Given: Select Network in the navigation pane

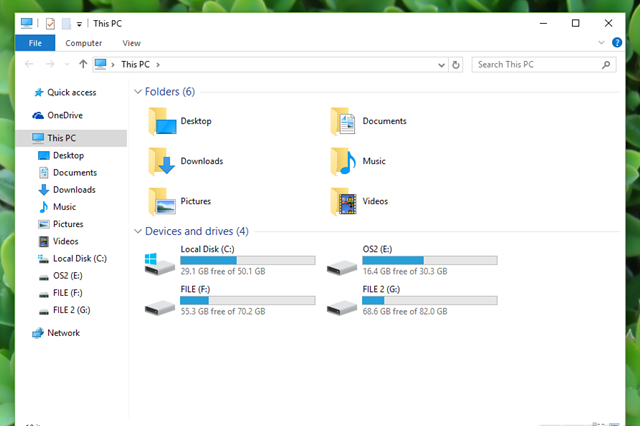Looking at the screenshot, I should (63, 333).
